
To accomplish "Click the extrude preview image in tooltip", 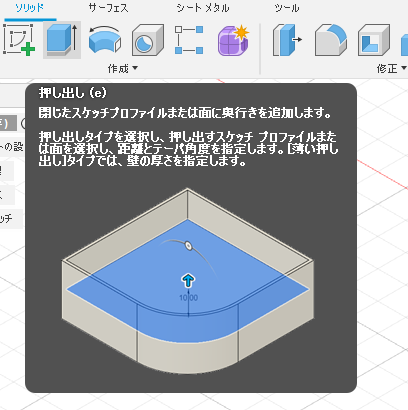I will (x=188, y=281).
